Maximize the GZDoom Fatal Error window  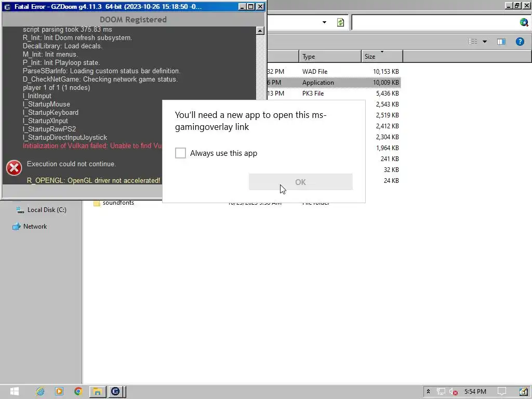pyautogui.click(x=251, y=6)
